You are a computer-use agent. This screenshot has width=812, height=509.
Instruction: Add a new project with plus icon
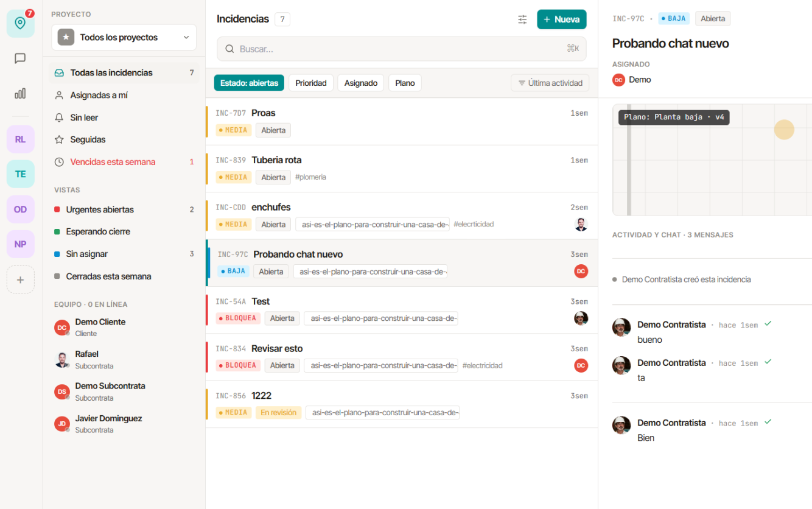point(21,280)
